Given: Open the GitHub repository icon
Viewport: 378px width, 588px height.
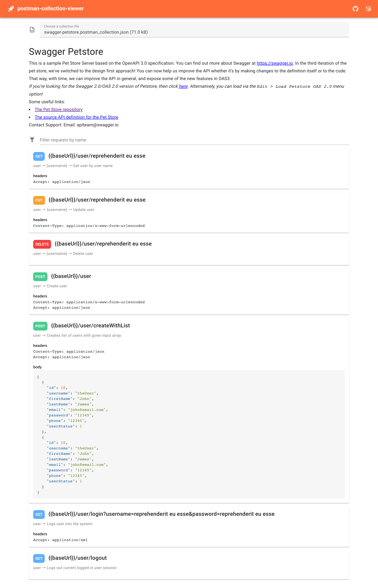Looking at the screenshot, I should pos(356,9).
